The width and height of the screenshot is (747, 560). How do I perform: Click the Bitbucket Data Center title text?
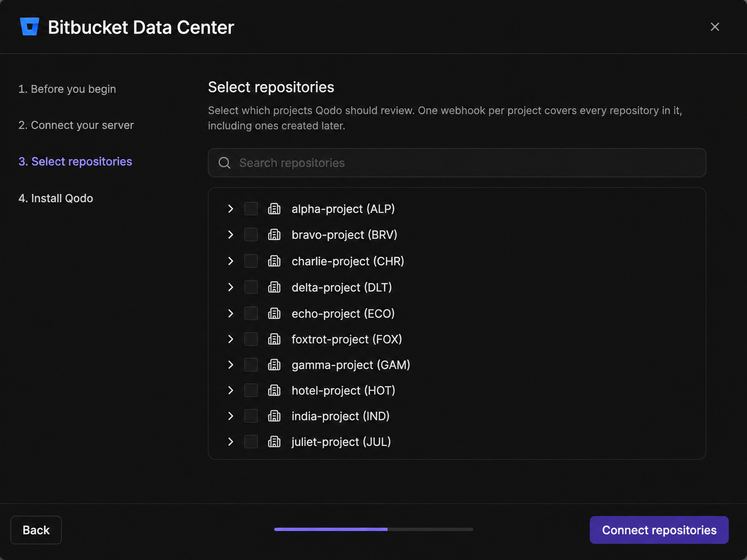point(141,27)
